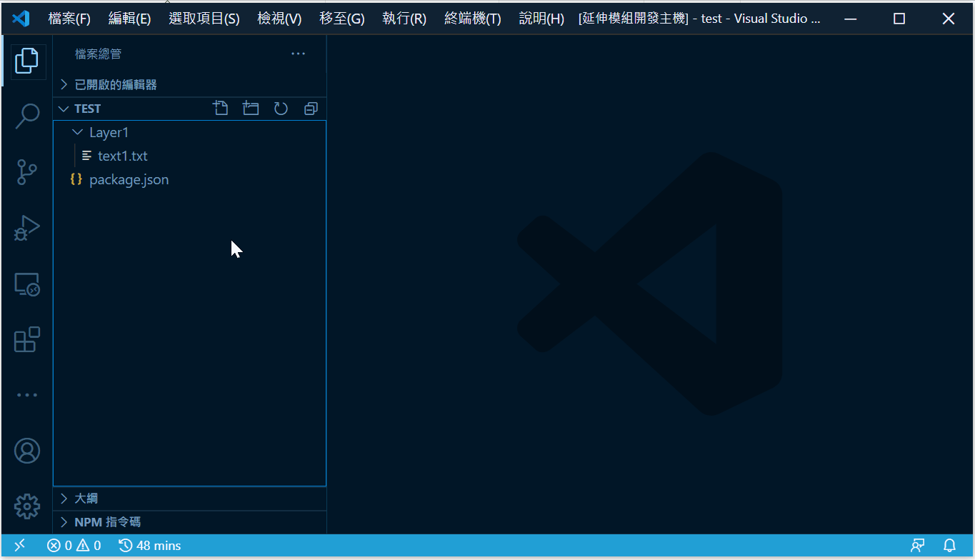The width and height of the screenshot is (975, 560).
Task: Maximize the VS Code window
Action: pos(899,19)
